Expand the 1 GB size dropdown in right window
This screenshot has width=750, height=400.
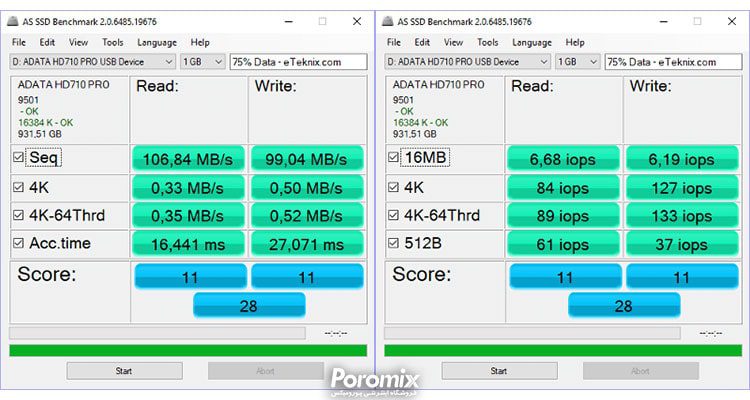point(578,62)
